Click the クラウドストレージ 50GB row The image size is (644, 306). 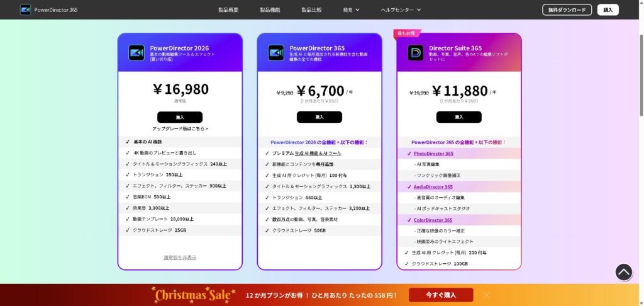click(x=319, y=230)
